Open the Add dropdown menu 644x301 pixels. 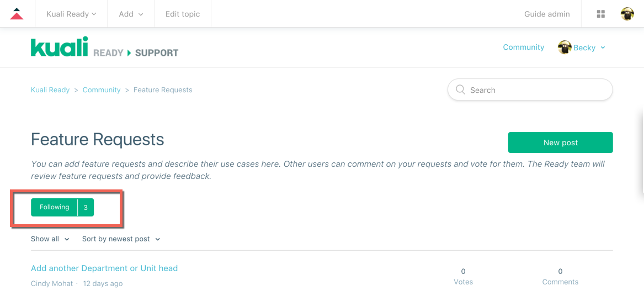[x=131, y=14]
